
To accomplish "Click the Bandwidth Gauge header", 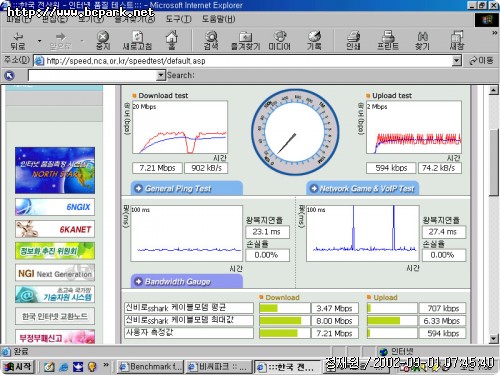I will click(x=187, y=281).
